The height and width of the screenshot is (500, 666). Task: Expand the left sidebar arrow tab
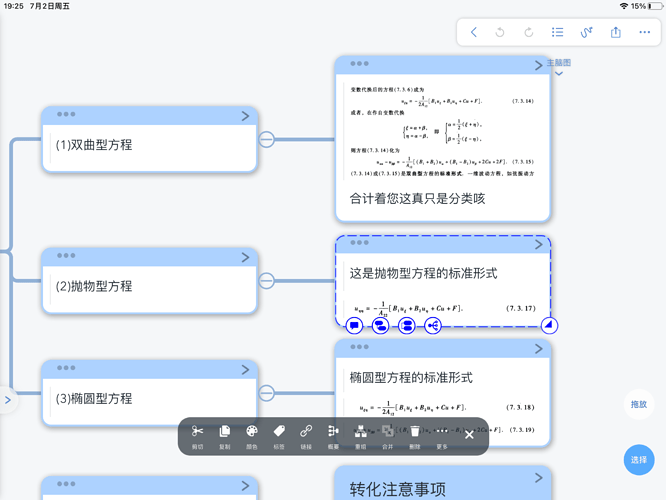pyautogui.click(x=8, y=400)
